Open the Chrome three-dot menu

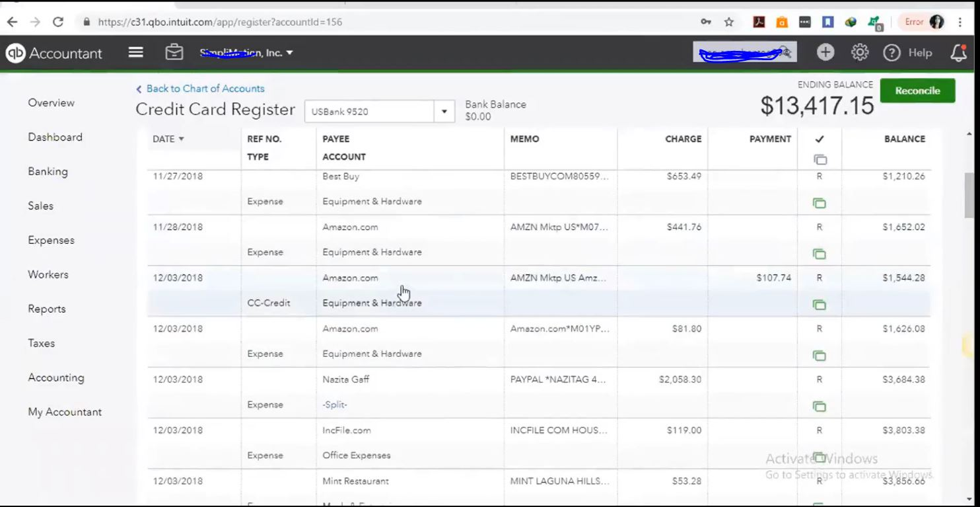960,22
